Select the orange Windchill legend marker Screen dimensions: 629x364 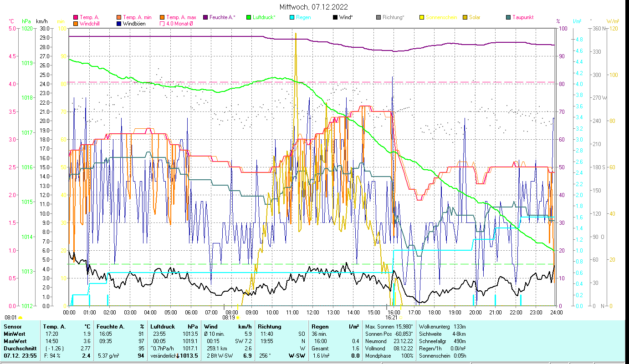pyautogui.click(x=76, y=23)
